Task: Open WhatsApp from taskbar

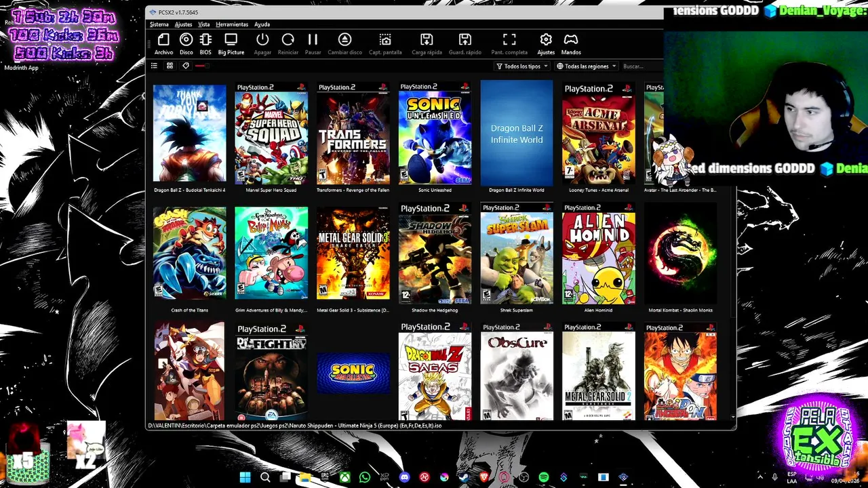Action: point(365,478)
